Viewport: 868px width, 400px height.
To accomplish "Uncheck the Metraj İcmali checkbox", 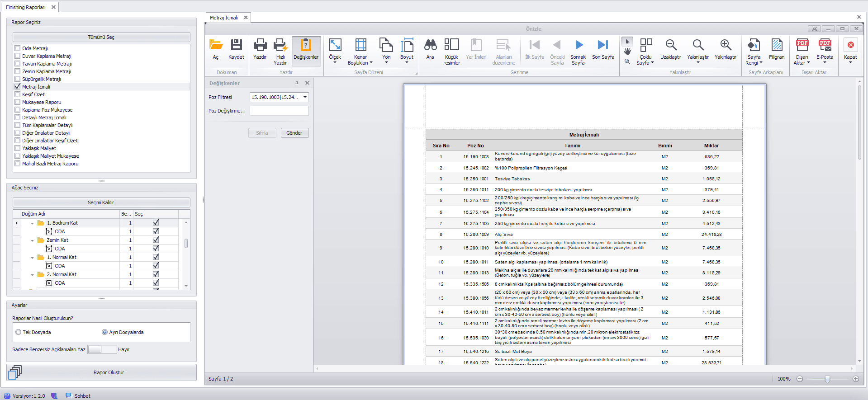I will coord(18,87).
